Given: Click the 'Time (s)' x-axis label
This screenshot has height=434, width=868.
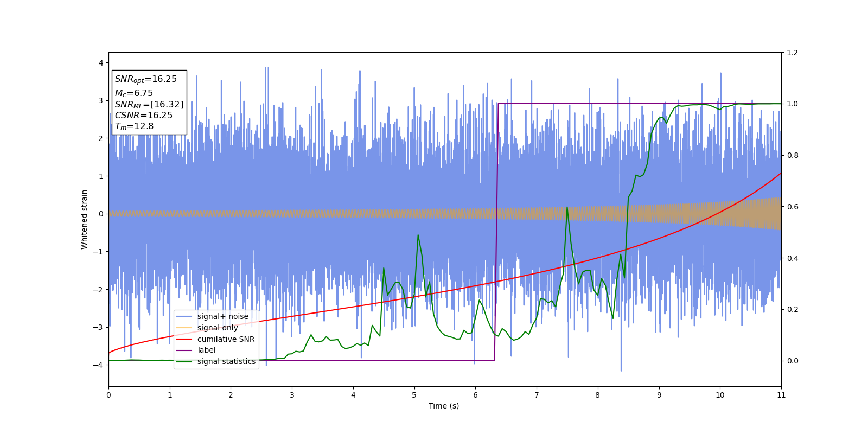Looking at the screenshot, I should click(x=444, y=406).
